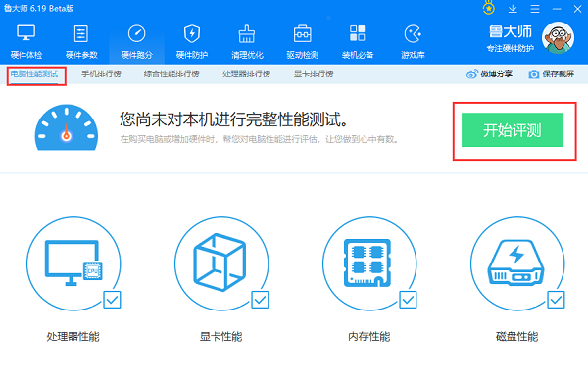Viewport: 588px width, 382px height.
Task: Switch to 电脑性能测试 tab
Action: point(34,73)
